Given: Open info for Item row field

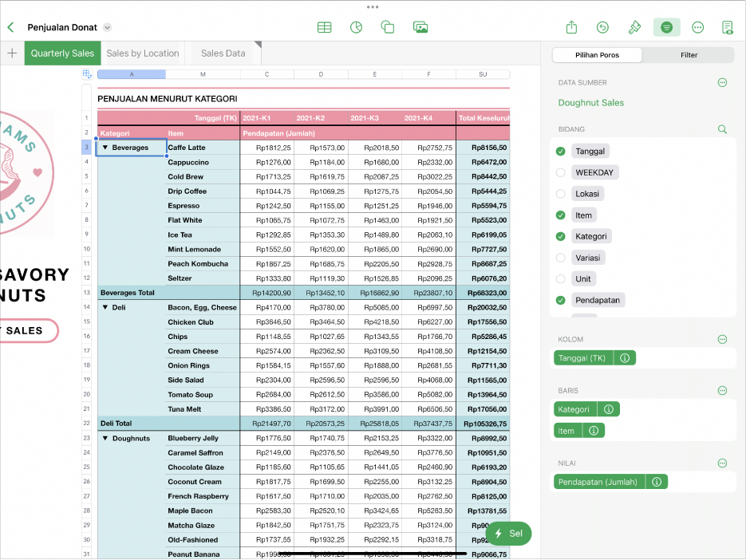Looking at the screenshot, I should point(594,431).
